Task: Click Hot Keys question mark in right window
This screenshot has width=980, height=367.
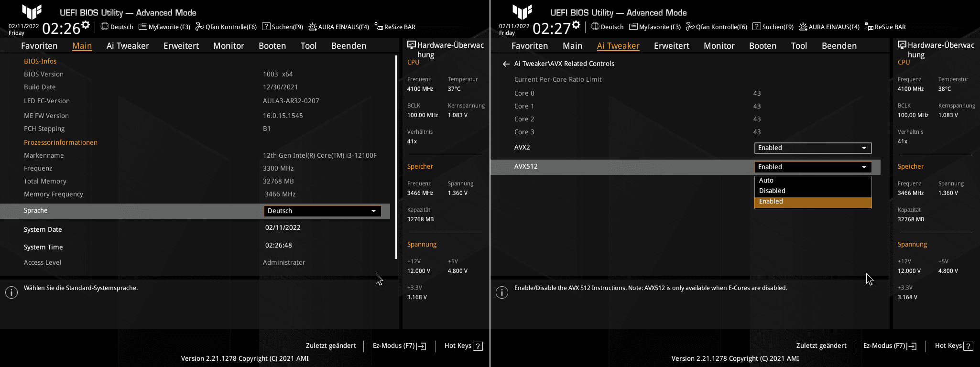Action: [968, 346]
